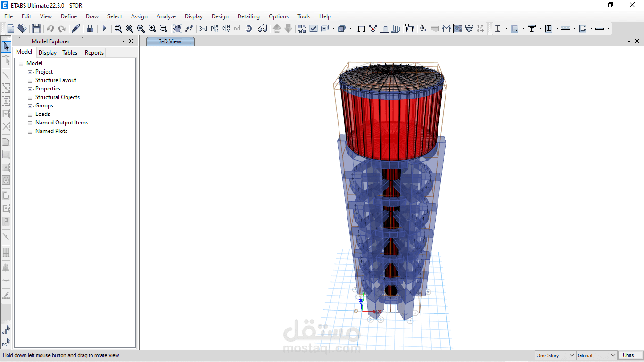Click the 'PS' Previous Selection button
Screen dimensions: 644x362
[5, 343]
